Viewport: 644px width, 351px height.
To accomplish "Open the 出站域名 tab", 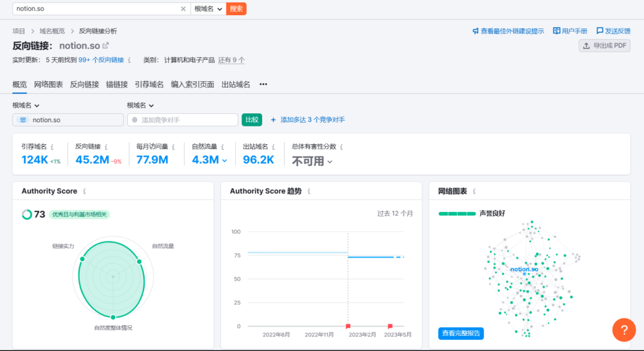I will coord(236,85).
